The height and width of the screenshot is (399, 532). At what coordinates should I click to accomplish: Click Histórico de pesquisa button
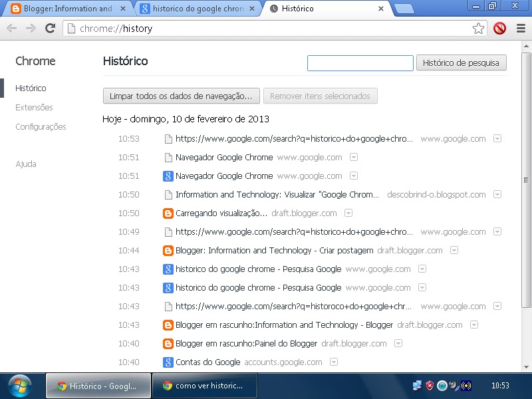(461, 63)
